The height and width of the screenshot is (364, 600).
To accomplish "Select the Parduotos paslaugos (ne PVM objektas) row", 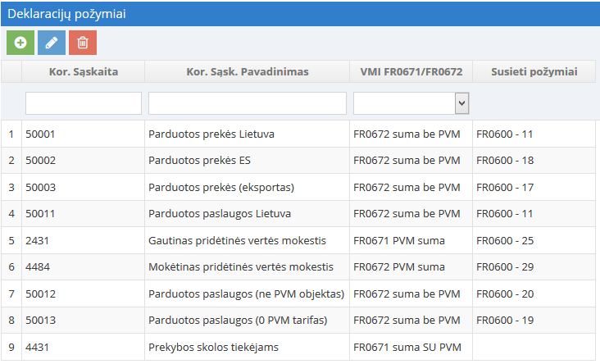I will (x=246, y=294).
